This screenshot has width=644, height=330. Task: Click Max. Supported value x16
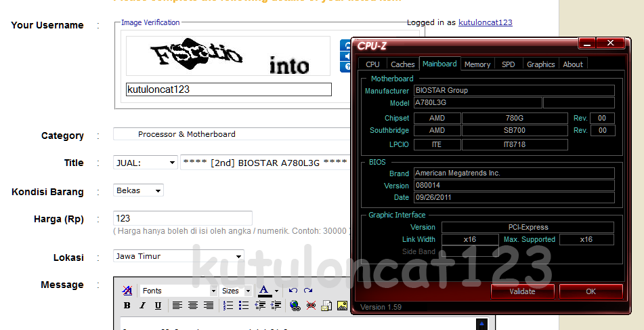click(586, 240)
